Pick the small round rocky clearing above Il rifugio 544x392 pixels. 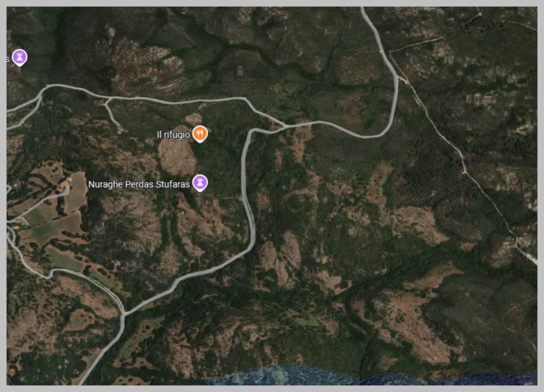[193, 118]
